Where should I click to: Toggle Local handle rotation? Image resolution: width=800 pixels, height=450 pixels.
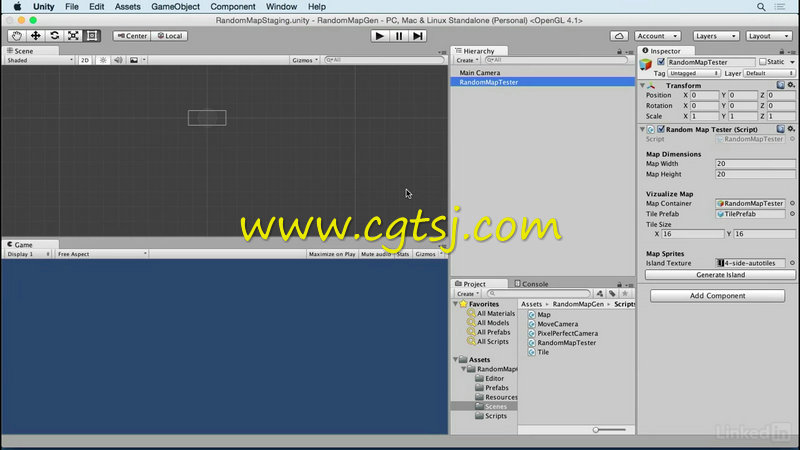point(169,36)
